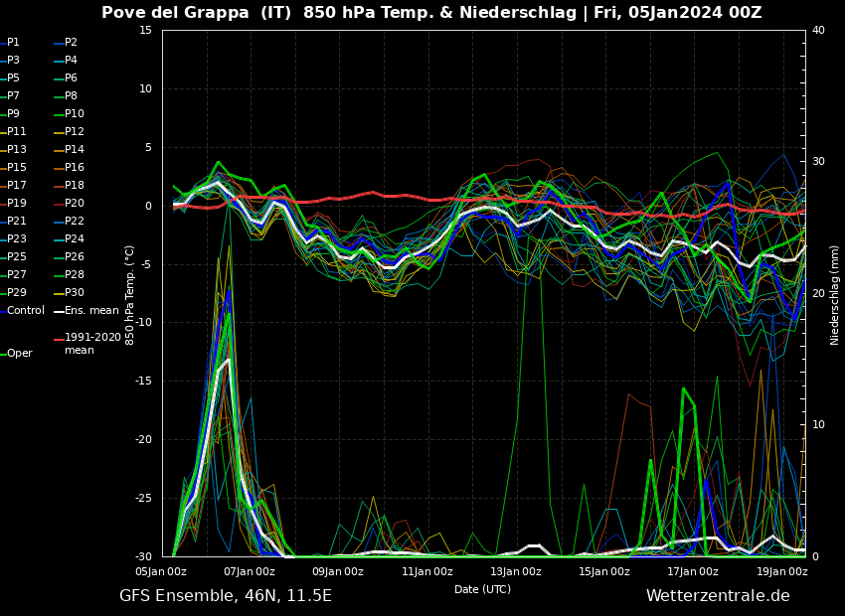The height and width of the screenshot is (616, 845).
Task: Click the "P20" legend label
Action: coord(69,203)
